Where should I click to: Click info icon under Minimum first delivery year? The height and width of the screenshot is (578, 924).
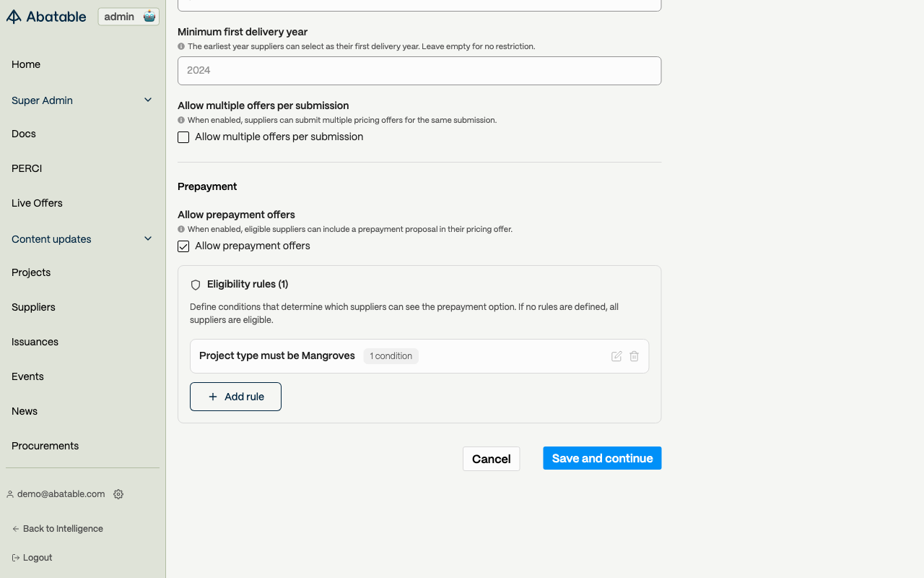(181, 46)
